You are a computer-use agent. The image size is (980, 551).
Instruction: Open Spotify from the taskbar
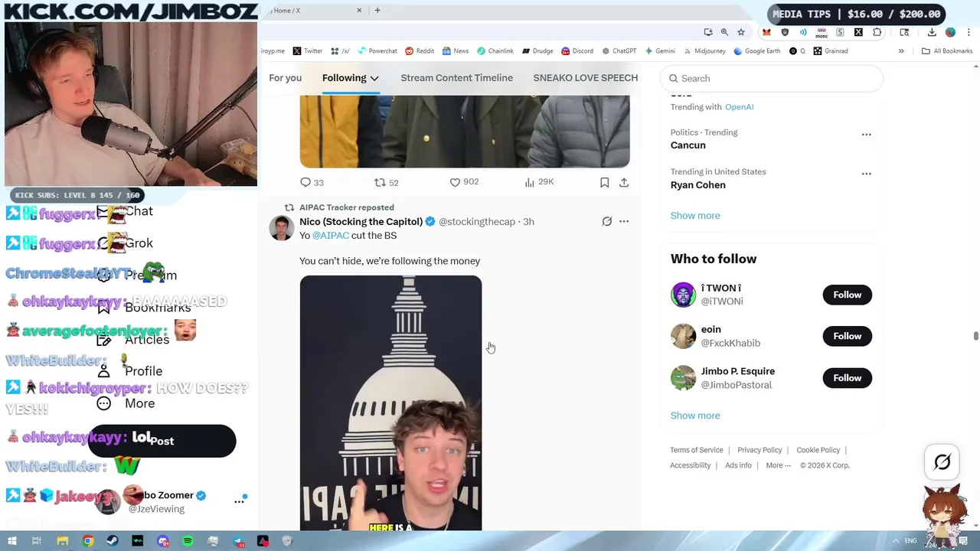pos(188,541)
